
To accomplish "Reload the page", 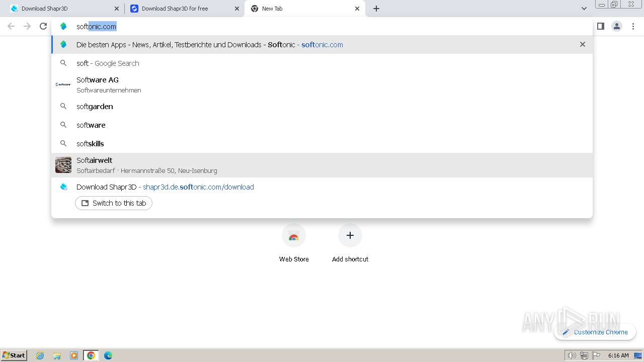I will click(43, 26).
